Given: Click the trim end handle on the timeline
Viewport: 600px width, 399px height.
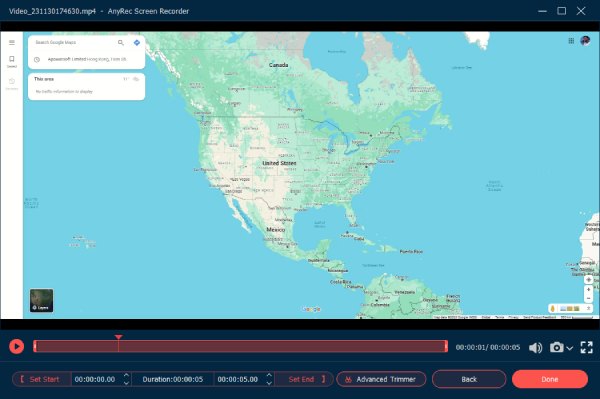Looking at the screenshot, I should pos(446,346).
